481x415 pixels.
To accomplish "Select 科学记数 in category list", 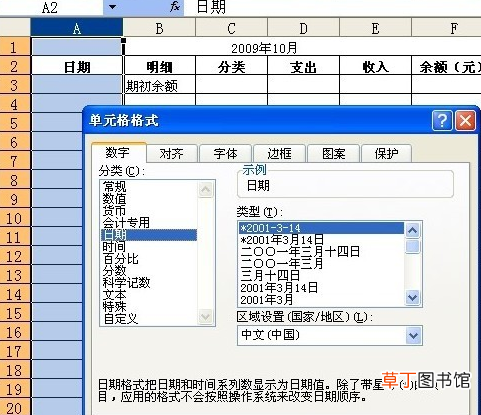I will [149, 283].
